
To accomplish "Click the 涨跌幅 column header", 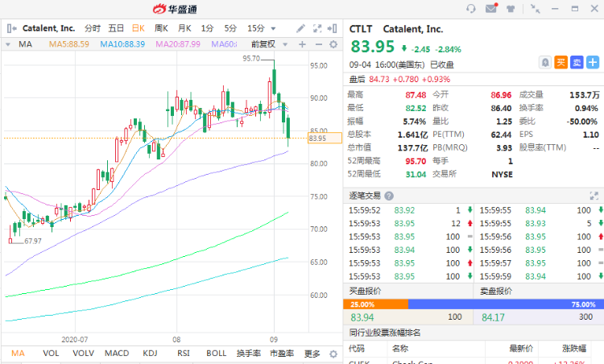I will (574, 349).
